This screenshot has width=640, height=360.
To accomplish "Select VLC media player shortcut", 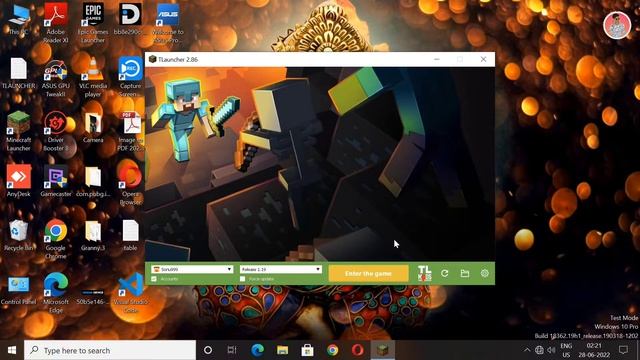I will [x=93, y=78].
